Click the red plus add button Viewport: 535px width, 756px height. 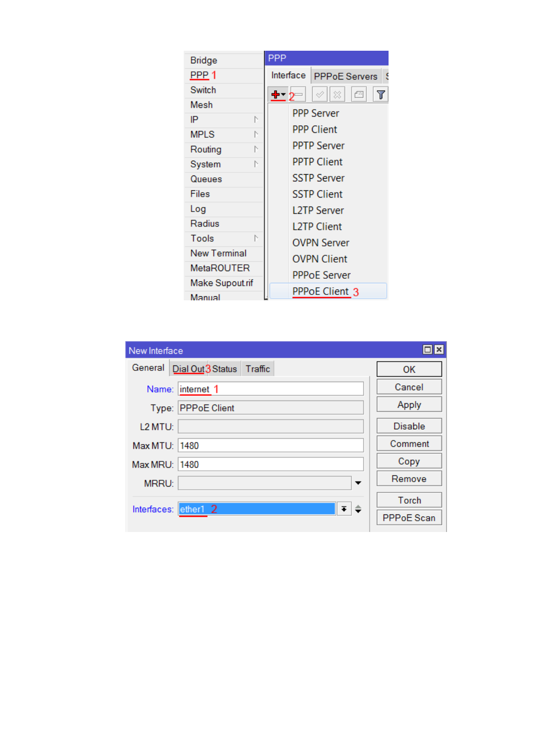pyautogui.click(x=278, y=94)
